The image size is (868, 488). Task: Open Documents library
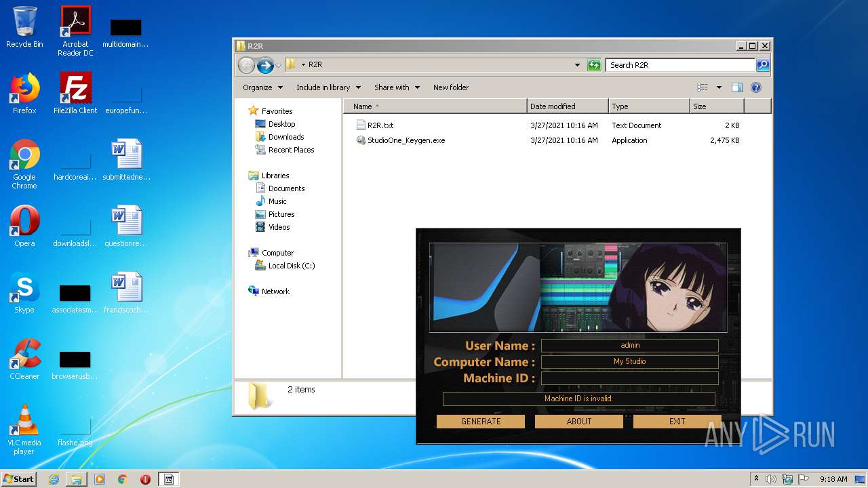(x=280, y=188)
